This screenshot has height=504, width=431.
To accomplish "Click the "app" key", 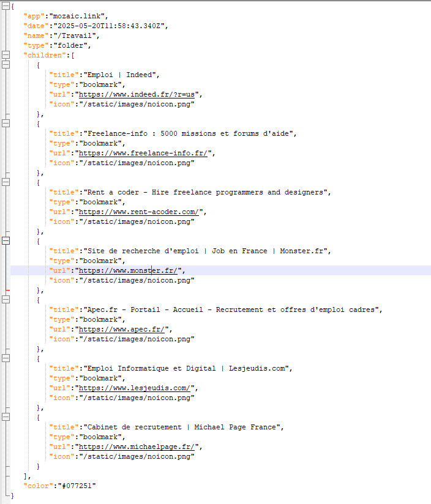I will click(x=34, y=16).
